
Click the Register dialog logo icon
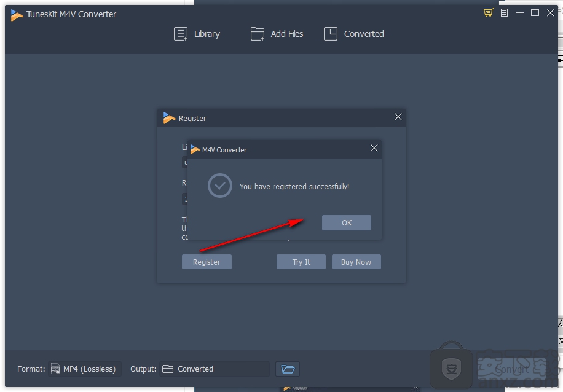(169, 118)
